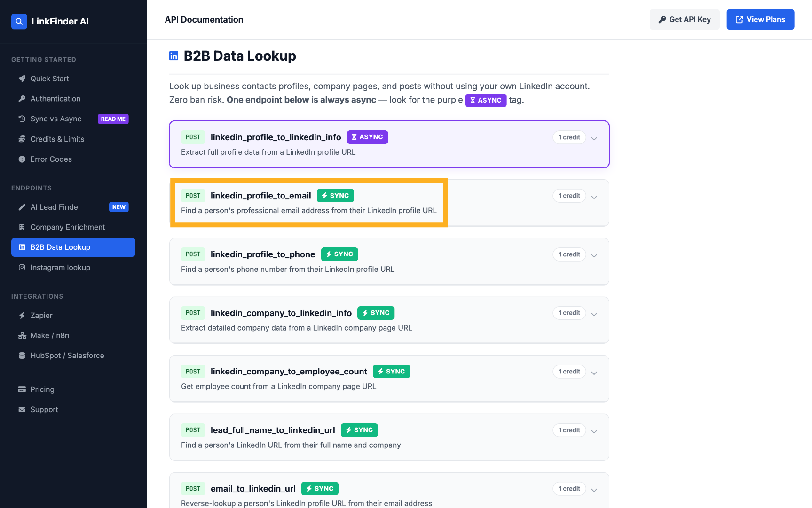
Task: Click the Credits & Limits coins icon
Action: point(22,139)
